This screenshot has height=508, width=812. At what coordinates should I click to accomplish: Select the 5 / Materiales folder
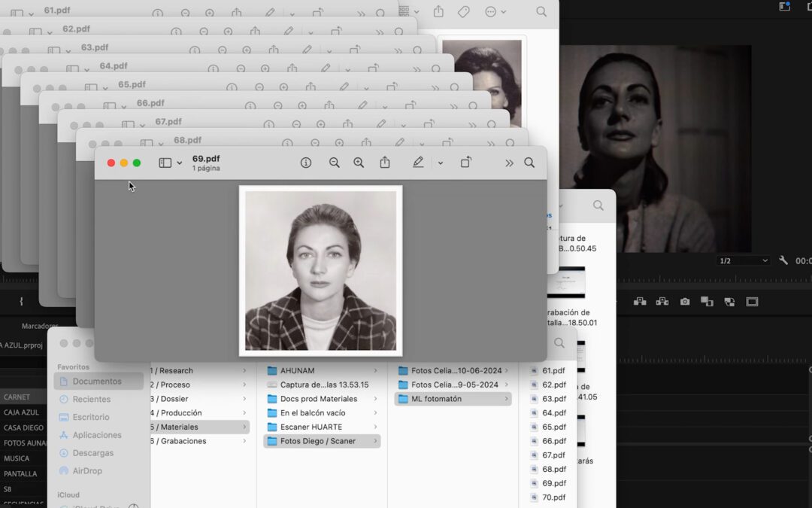click(199, 427)
